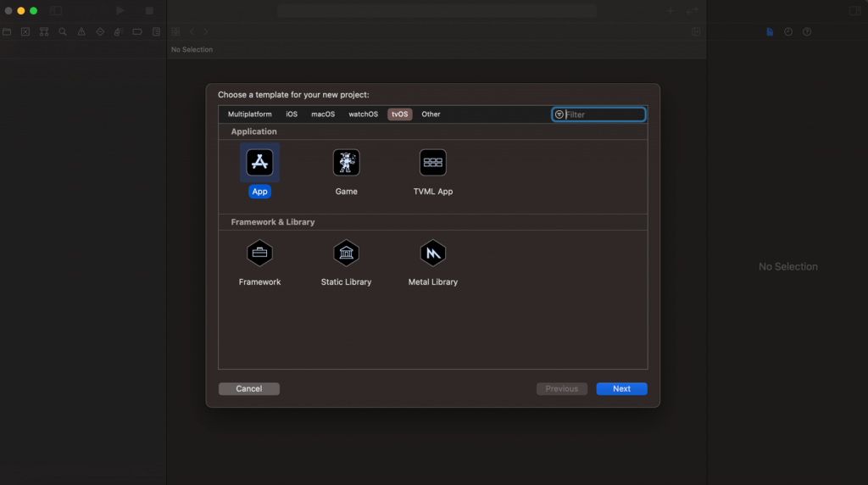Select the App template icon
Image resolution: width=868 pixels, height=485 pixels.
[259, 162]
